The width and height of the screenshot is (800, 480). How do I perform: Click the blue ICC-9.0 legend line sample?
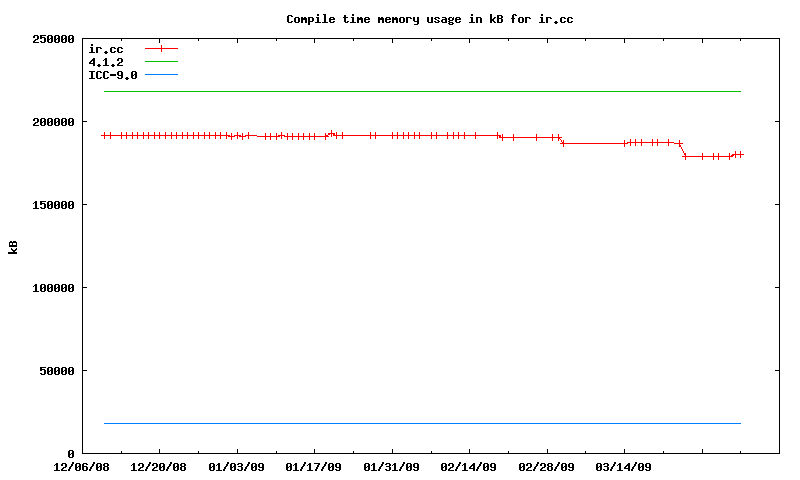(x=161, y=75)
